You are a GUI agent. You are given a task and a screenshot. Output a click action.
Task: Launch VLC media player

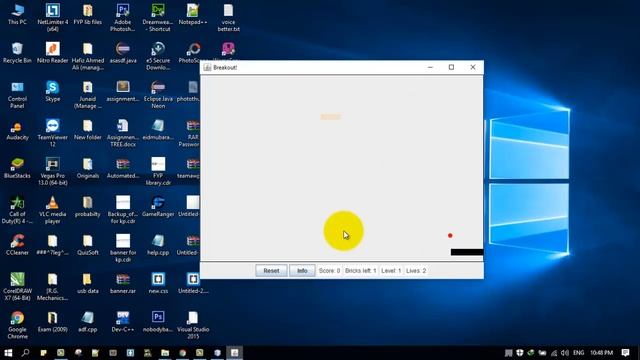pyautogui.click(x=53, y=209)
